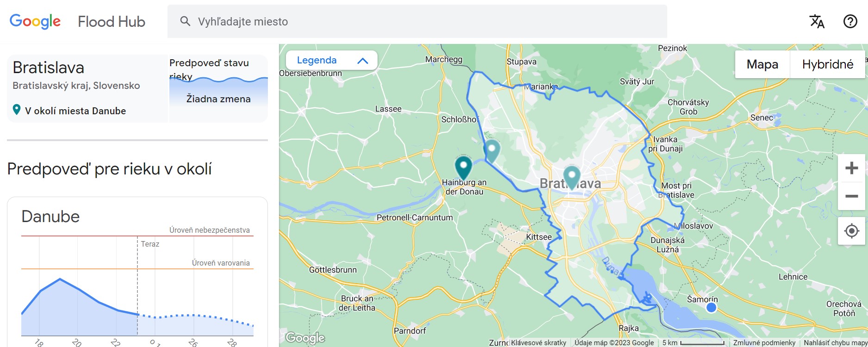Click the teal pin icon by 'V okolí miesta Danube'
The image size is (868, 347).
click(x=17, y=110)
